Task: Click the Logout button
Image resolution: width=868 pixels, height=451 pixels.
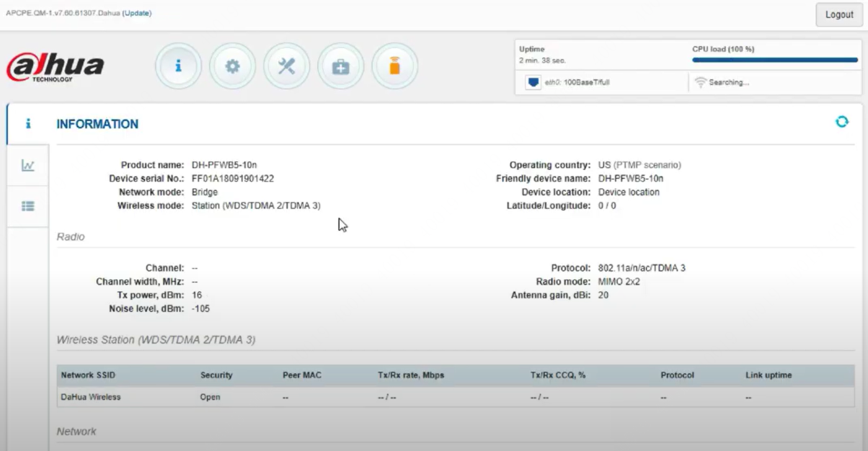Action: point(839,14)
